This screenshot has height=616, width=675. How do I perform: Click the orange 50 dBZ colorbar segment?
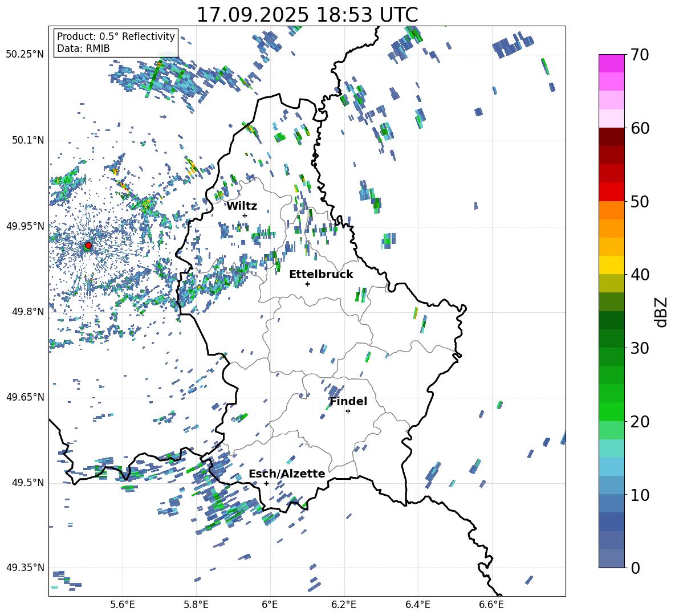611,210
